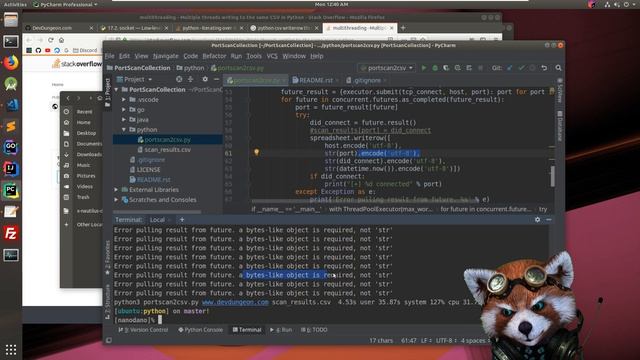Show applications grid in Ubuntu dock
640x360 pixels.
tap(11, 350)
